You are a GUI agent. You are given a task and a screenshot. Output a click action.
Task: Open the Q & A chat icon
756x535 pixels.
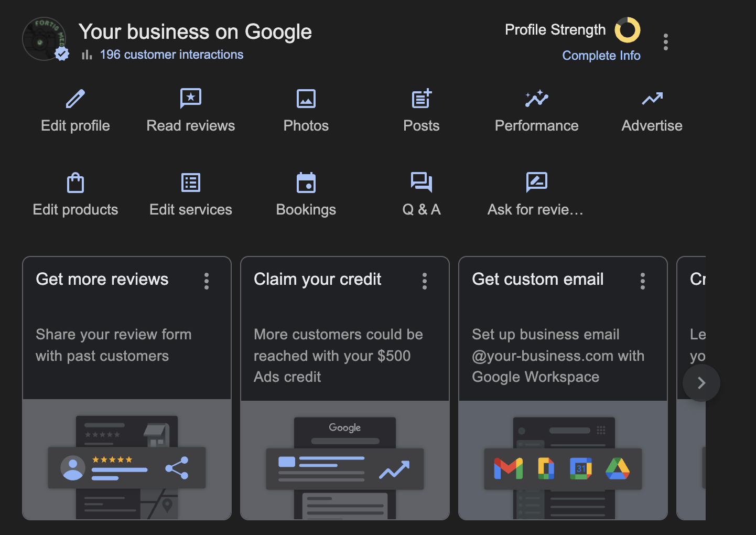click(x=422, y=182)
